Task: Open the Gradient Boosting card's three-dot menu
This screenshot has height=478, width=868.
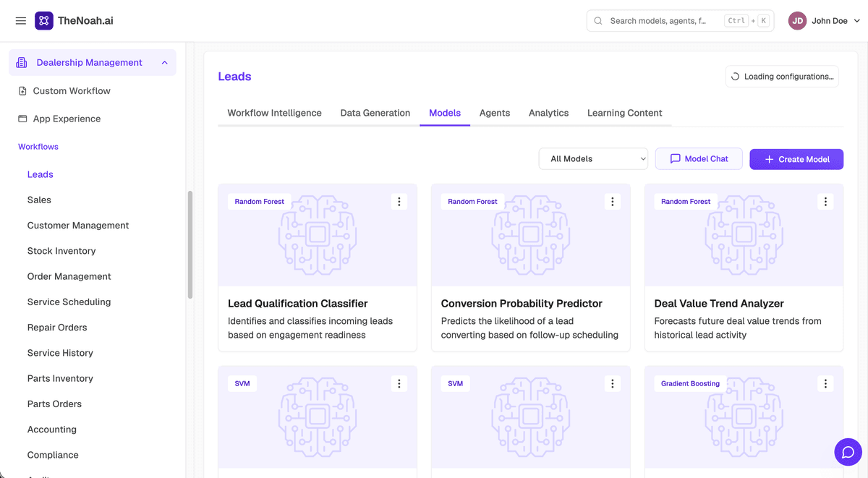Action: (x=825, y=384)
